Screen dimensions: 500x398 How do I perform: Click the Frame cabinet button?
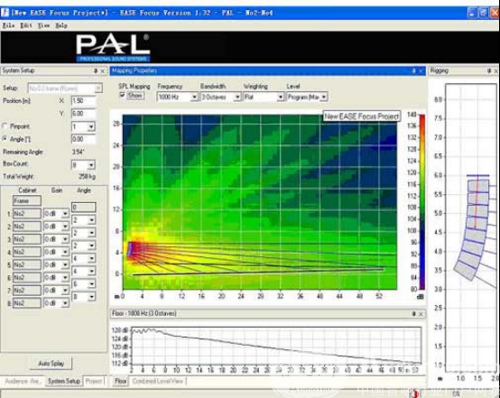(x=27, y=201)
